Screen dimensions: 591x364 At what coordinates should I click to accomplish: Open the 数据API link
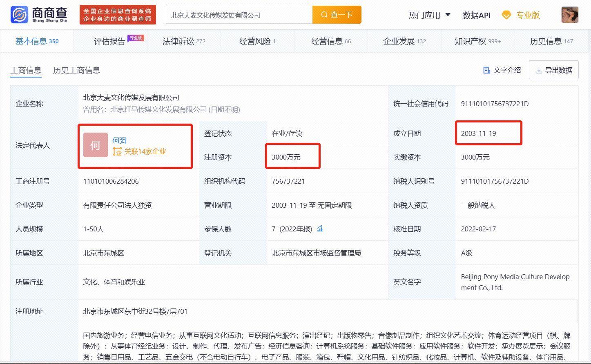(476, 15)
